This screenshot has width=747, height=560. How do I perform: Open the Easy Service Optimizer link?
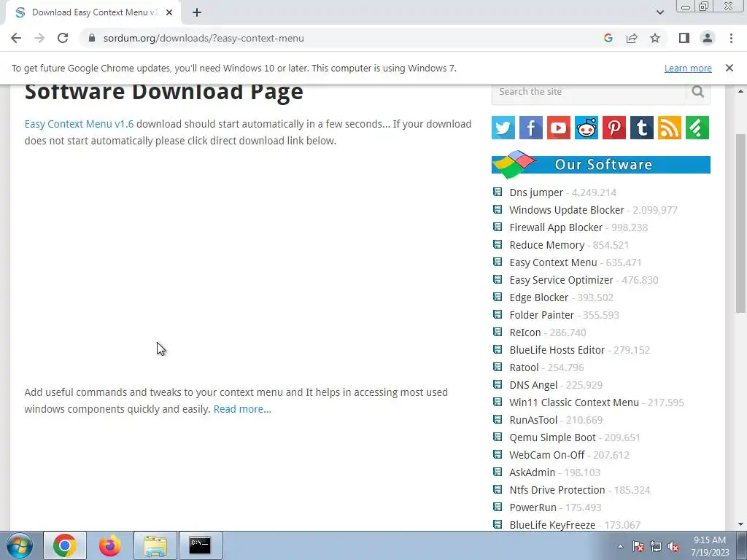(561, 280)
